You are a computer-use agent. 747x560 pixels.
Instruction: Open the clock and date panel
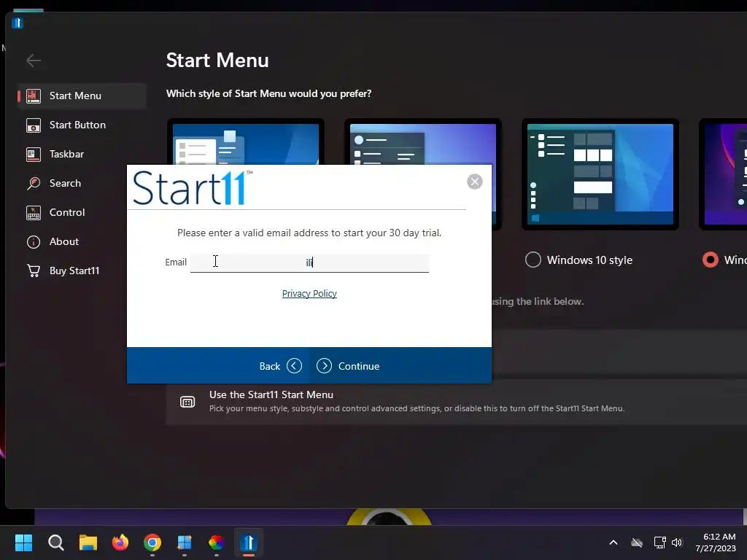[x=716, y=542]
